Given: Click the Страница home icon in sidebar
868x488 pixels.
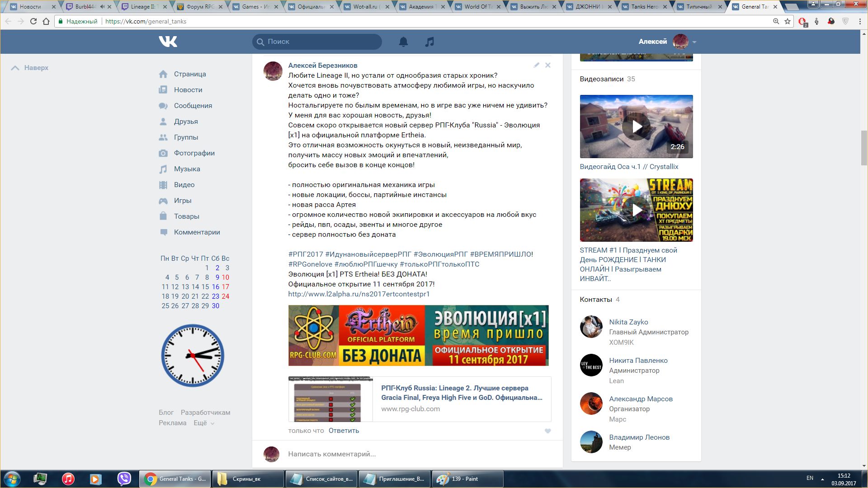Looking at the screenshot, I should 163,74.
